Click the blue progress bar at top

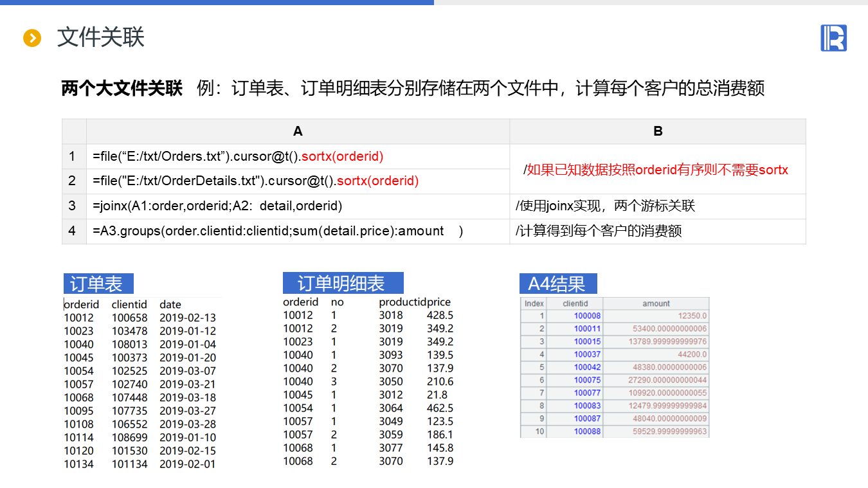pyautogui.click(x=217, y=3)
